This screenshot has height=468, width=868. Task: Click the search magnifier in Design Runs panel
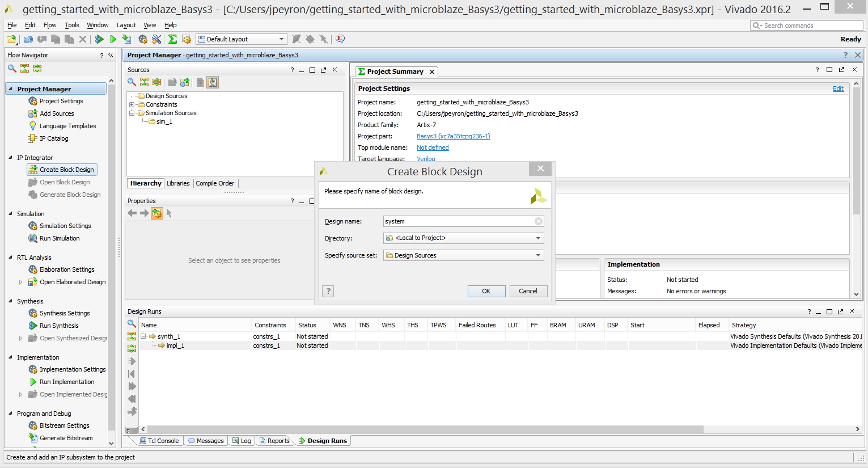pos(132,324)
